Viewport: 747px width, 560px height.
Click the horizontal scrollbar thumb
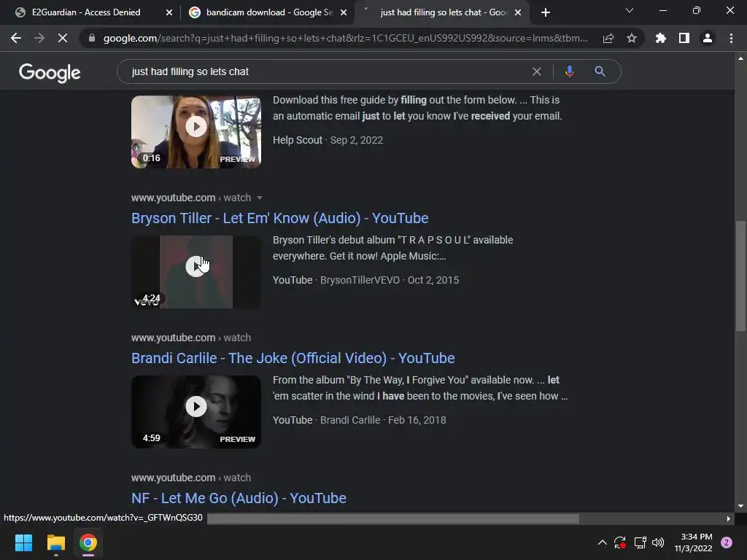tap(393, 518)
